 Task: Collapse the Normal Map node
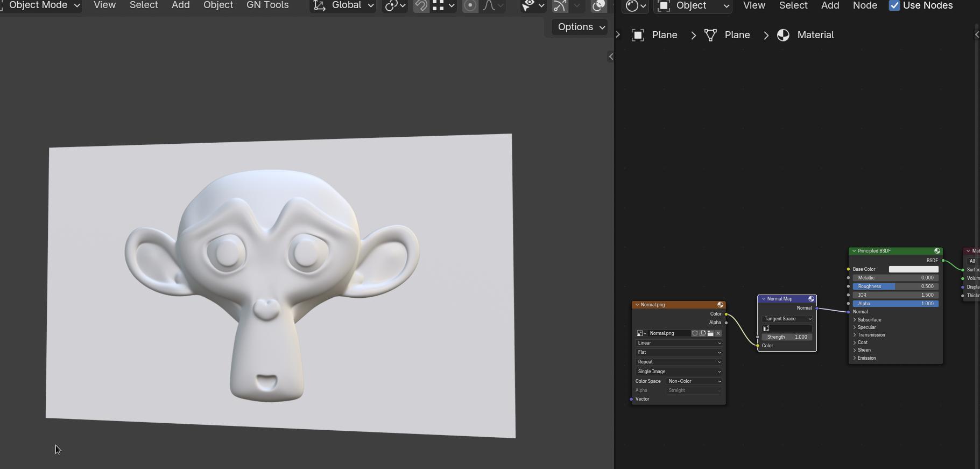coord(764,299)
